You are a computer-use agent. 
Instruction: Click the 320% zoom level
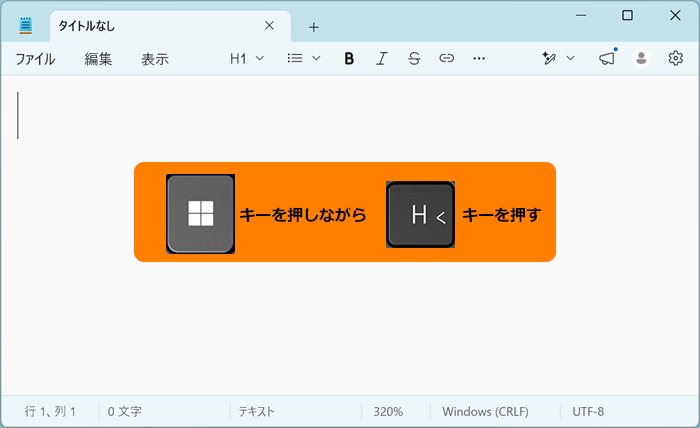pos(388,411)
